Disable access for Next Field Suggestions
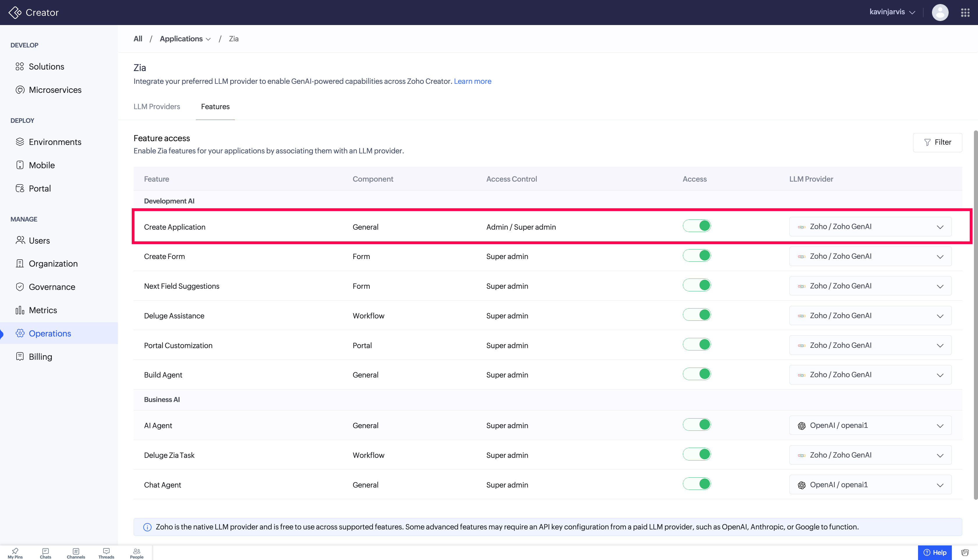978x560 pixels. click(697, 285)
